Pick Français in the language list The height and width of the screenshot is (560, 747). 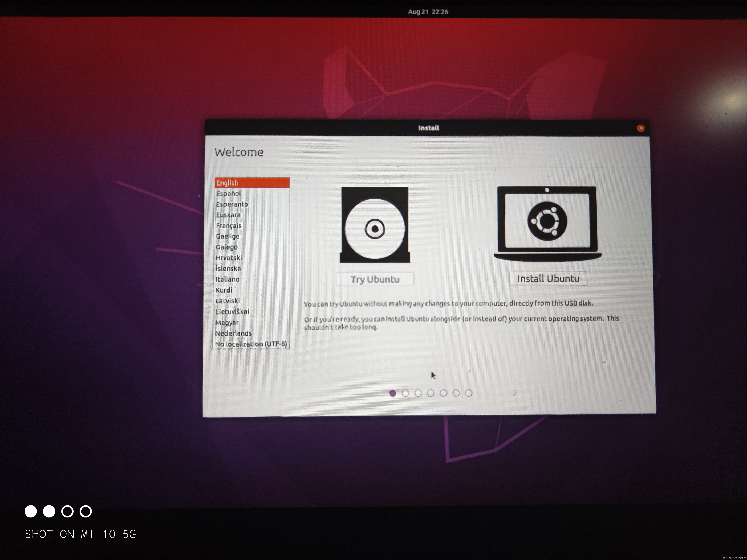[x=229, y=225]
